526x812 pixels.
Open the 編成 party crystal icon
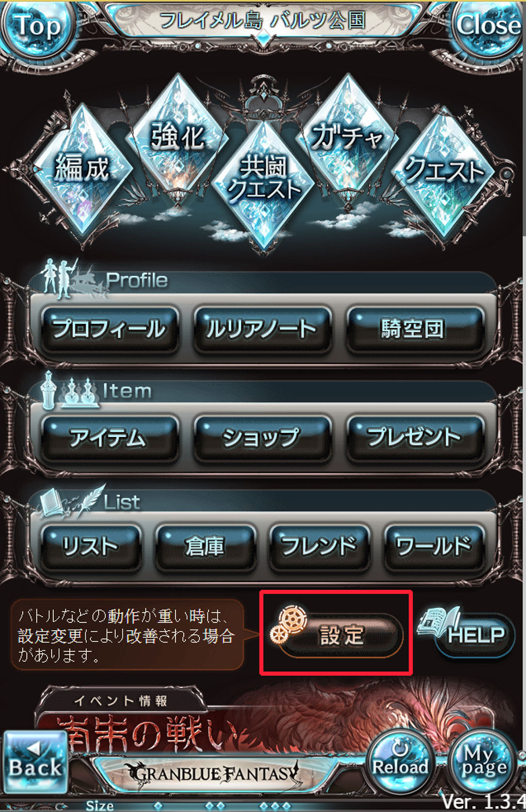coord(83,168)
